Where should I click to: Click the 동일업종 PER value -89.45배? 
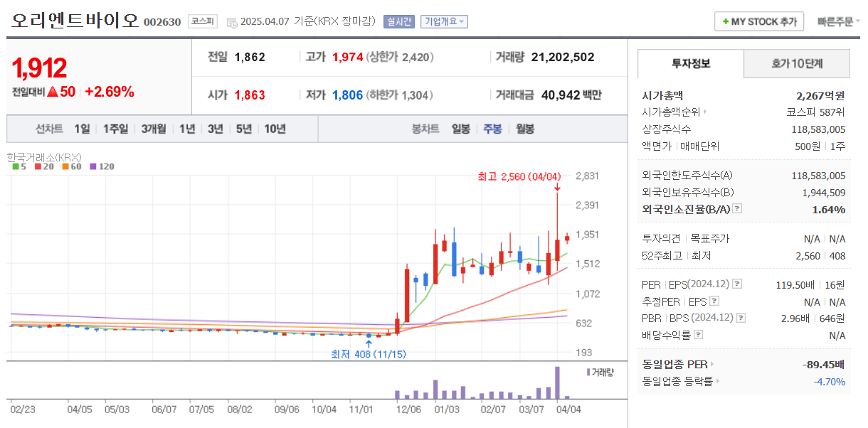click(x=823, y=365)
